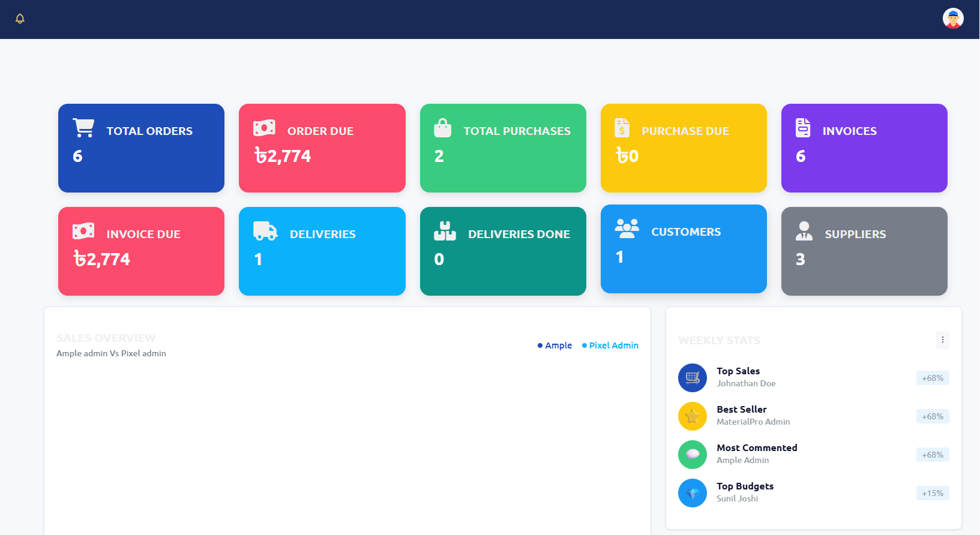
Task: Click the people group icon on Customers
Action: (x=627, y=229)
